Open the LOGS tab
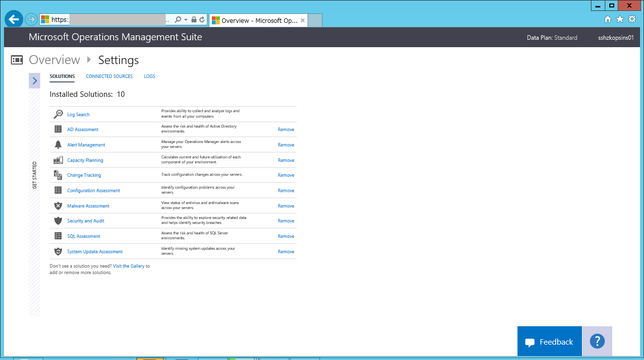Viewport: 644px width, 360px height. (149, 76)
